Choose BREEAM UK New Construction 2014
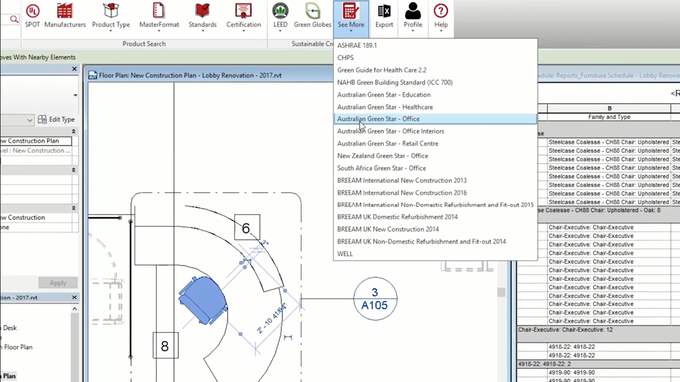680x382 pixels. pos(435,229)
